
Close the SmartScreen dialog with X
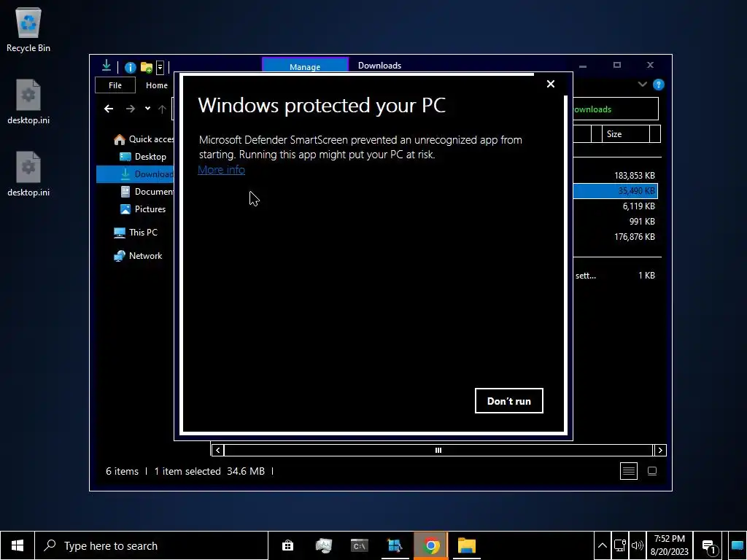[x=550, y=84]
